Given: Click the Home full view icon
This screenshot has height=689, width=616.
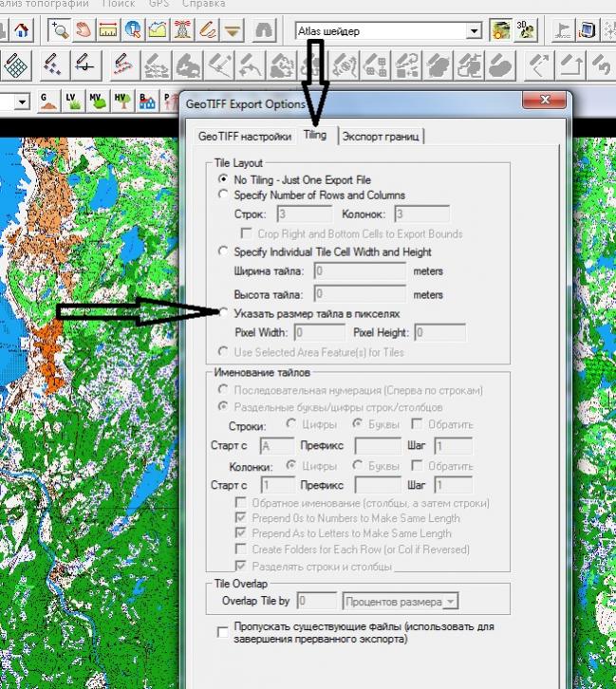Looking at the screenshot, I should 23,31.
